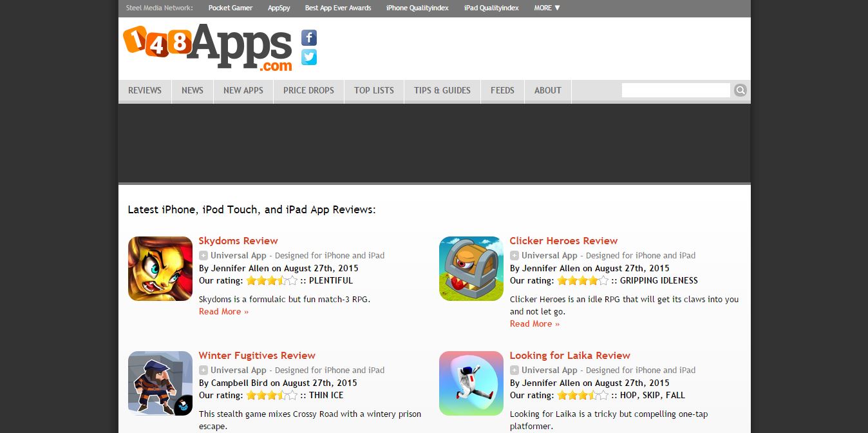This screenshot has width=868, height=433.
Task: Click the plus icon beside Clicker Heroes Universal App
Action: point(514,255)
